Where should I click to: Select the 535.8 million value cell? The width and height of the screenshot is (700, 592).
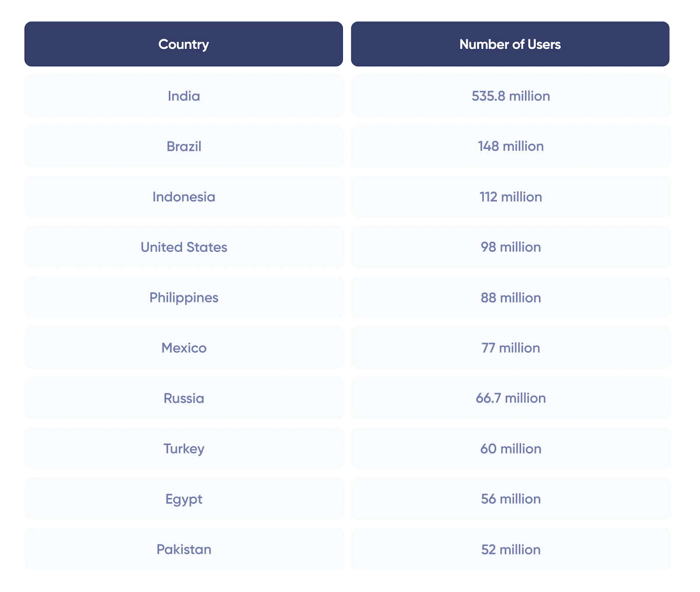coord(511,96)
